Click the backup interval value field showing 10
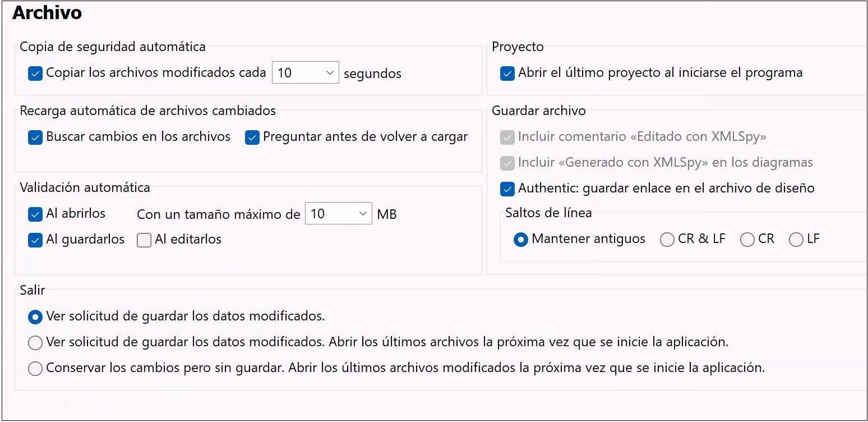This screenshot has height=422, width=868. coord(296,73)
